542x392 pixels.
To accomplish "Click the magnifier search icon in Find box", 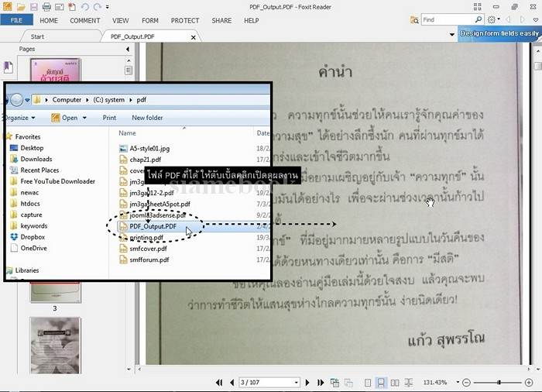I will [479, 19].
